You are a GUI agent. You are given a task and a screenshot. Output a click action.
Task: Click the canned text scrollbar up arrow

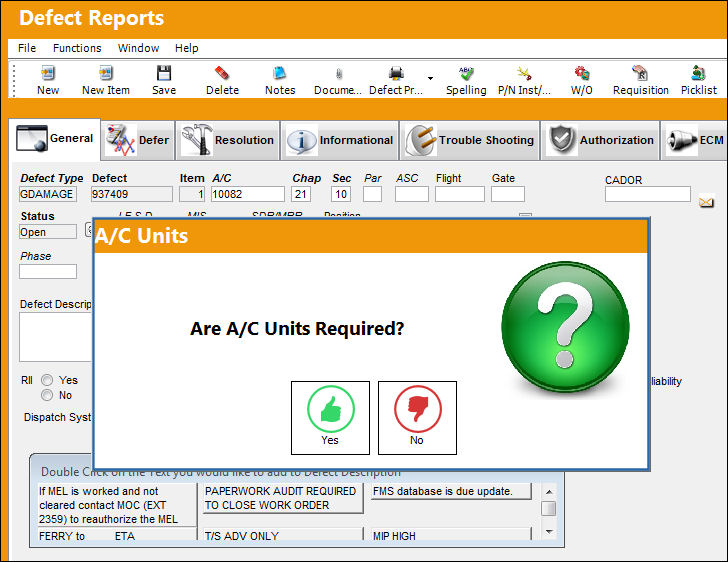pyautogui.click(x=549, y=491)
